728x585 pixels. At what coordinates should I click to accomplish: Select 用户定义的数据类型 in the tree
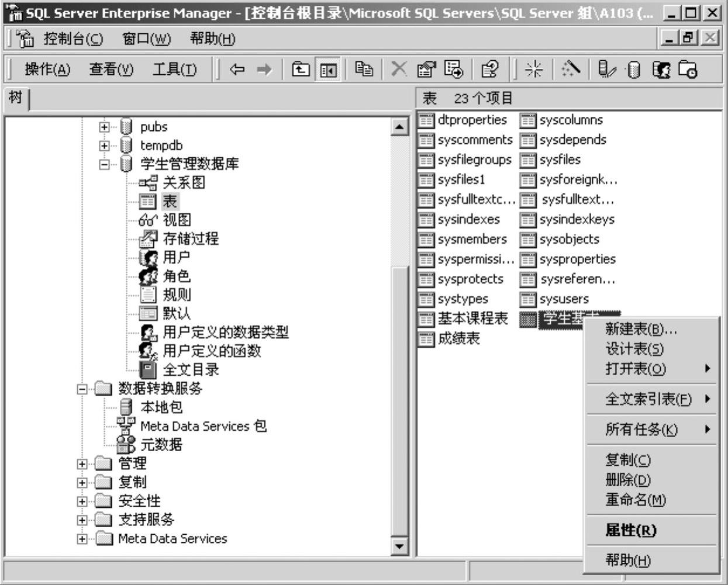[225, 332]
